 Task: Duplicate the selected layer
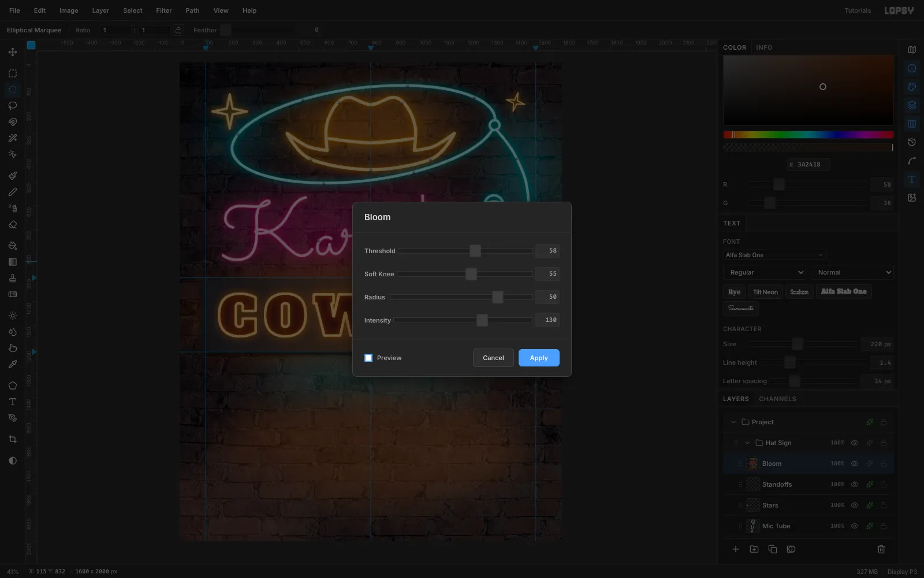773,549
